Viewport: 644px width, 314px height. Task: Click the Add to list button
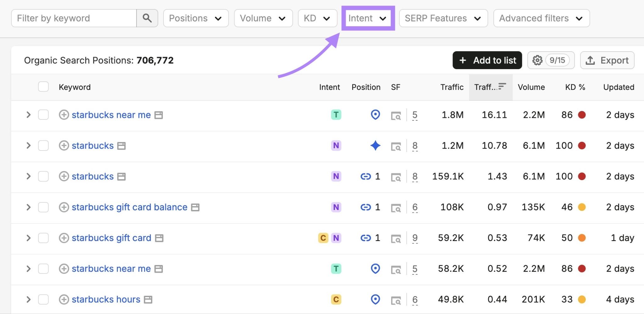pos(487,60)
